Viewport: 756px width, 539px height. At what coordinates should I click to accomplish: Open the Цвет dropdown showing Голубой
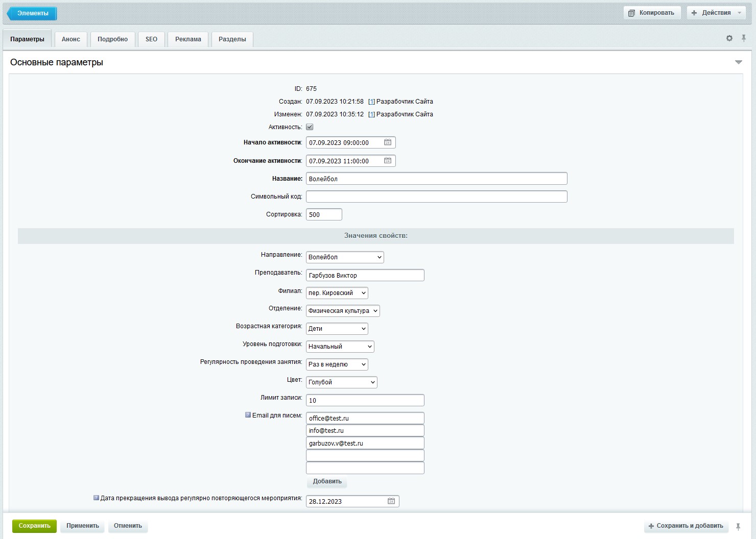[x=341, y=382]
